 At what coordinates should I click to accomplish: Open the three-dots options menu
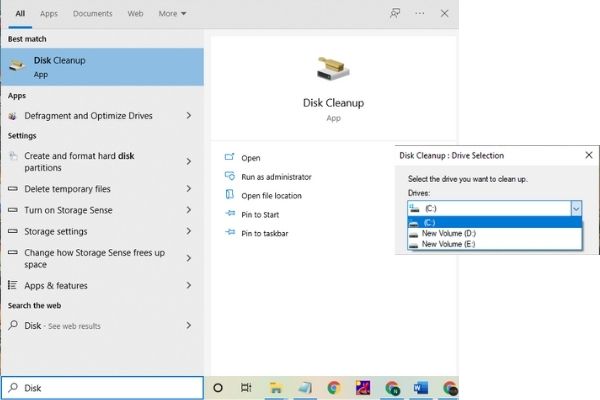419,13
